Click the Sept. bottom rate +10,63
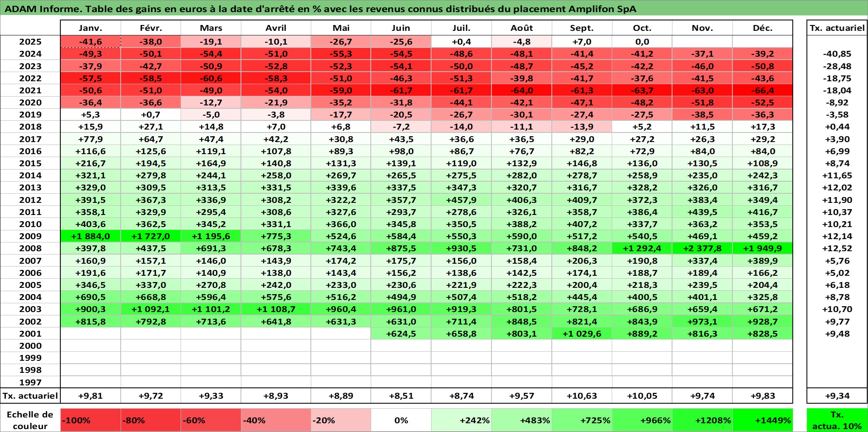868x432 pixels. [x=582, y=396]
